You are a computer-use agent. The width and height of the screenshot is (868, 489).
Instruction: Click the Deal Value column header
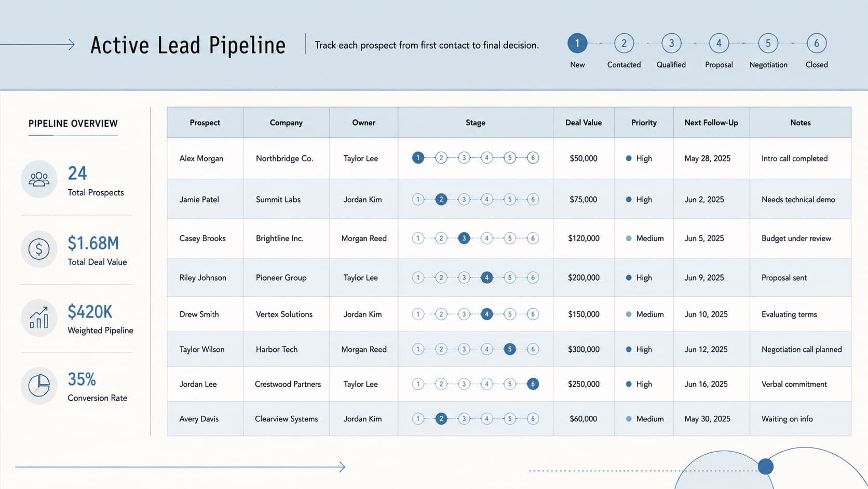[584, 123]
